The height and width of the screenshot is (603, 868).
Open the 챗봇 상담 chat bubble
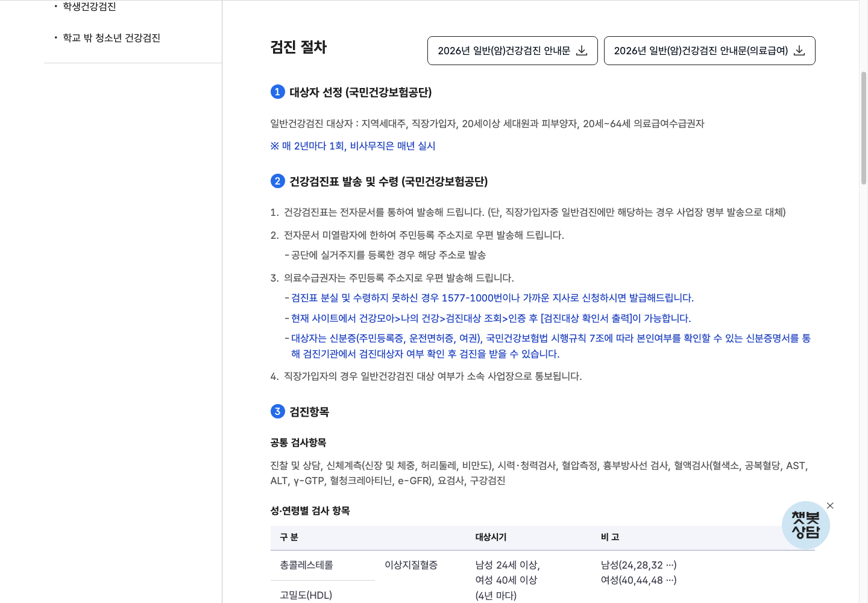[806, 525]
